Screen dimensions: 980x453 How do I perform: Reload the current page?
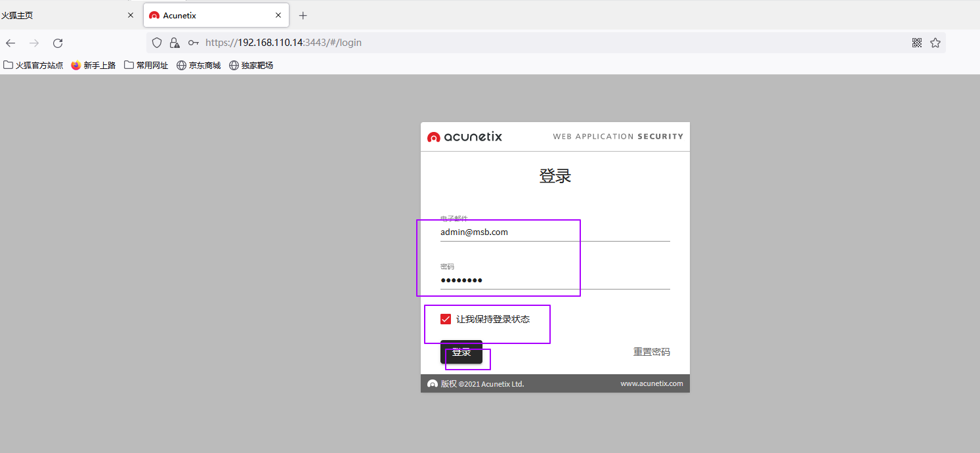58,43
